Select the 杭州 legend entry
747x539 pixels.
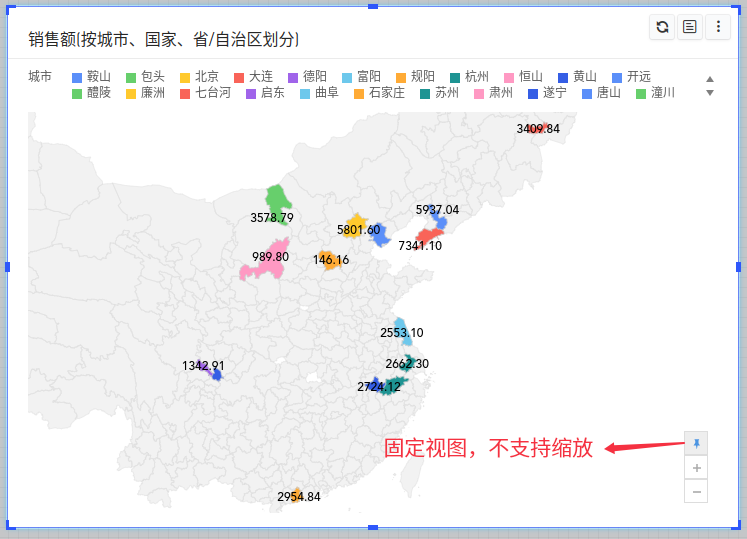(469, 76)
